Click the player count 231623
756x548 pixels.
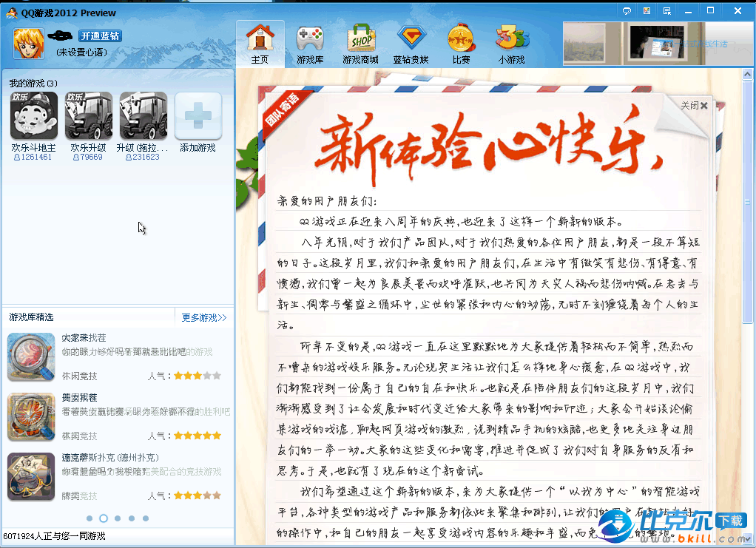coord(142,157)
